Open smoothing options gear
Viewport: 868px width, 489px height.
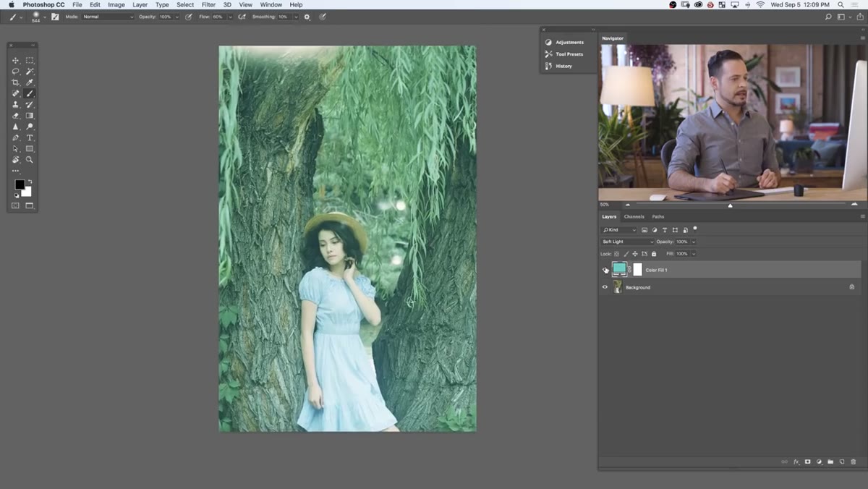tap(307, 17)
